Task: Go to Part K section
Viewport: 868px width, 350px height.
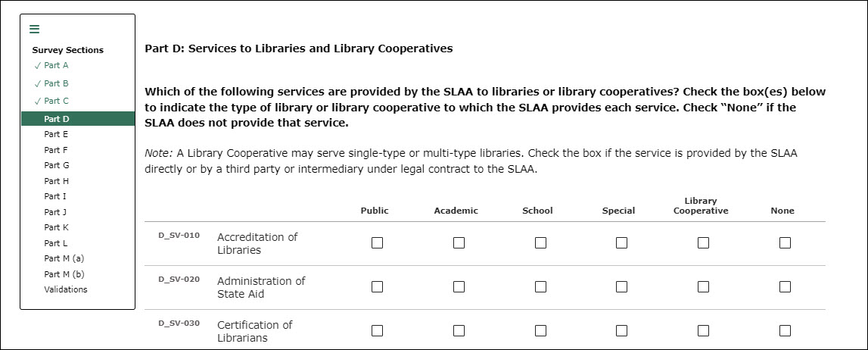Action: [x=56, y=227]
